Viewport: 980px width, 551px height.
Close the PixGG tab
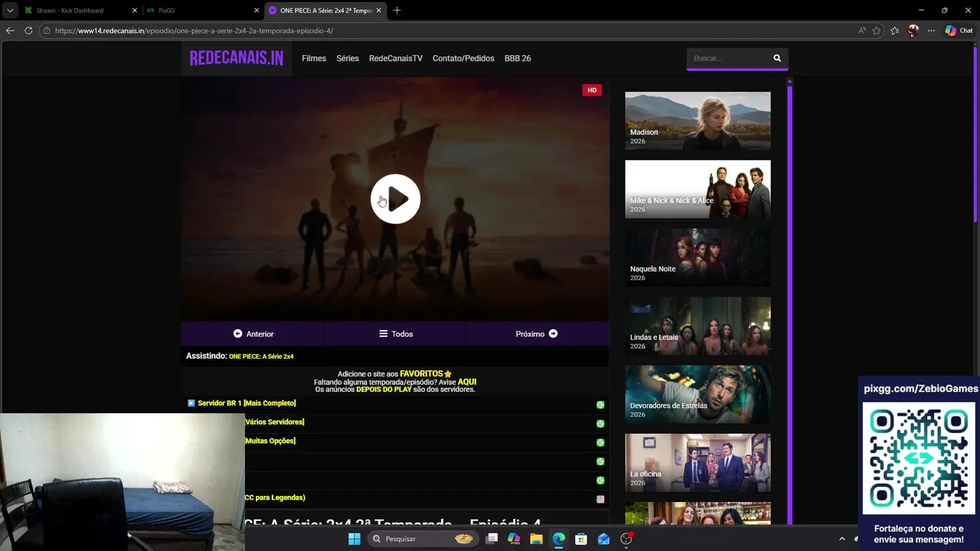[x=256, y=11]
